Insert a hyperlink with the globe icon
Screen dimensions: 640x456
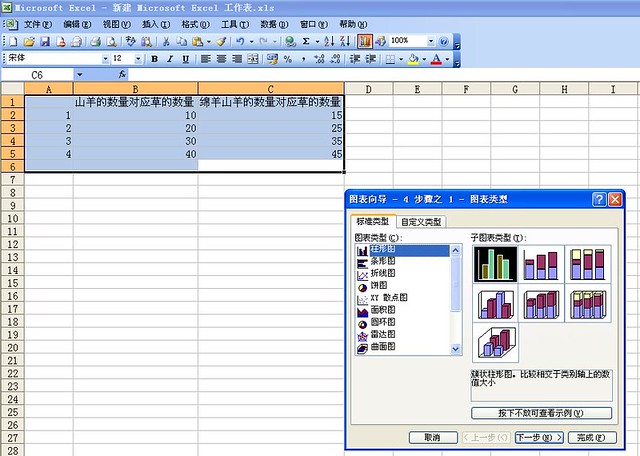290,41
